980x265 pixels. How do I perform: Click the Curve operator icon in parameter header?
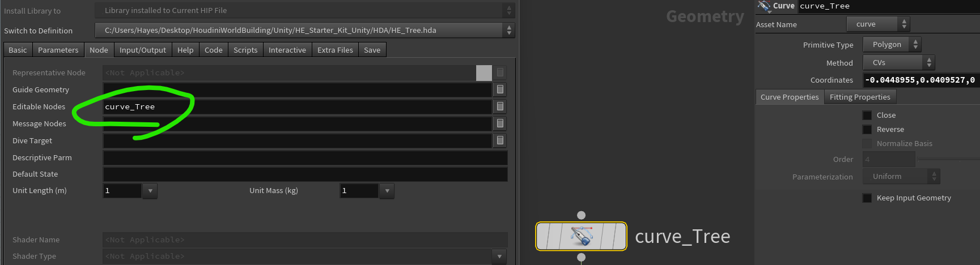point(764,6)
